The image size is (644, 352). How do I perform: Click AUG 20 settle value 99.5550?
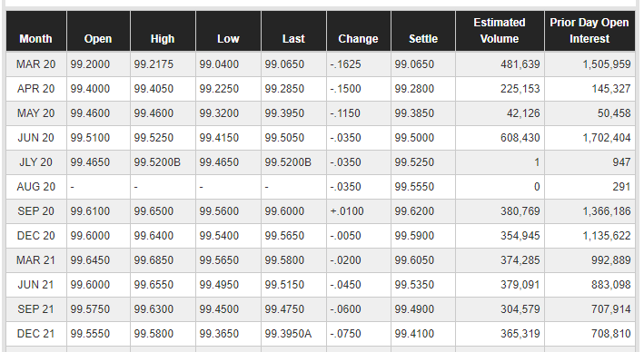(x=414, y=187)
